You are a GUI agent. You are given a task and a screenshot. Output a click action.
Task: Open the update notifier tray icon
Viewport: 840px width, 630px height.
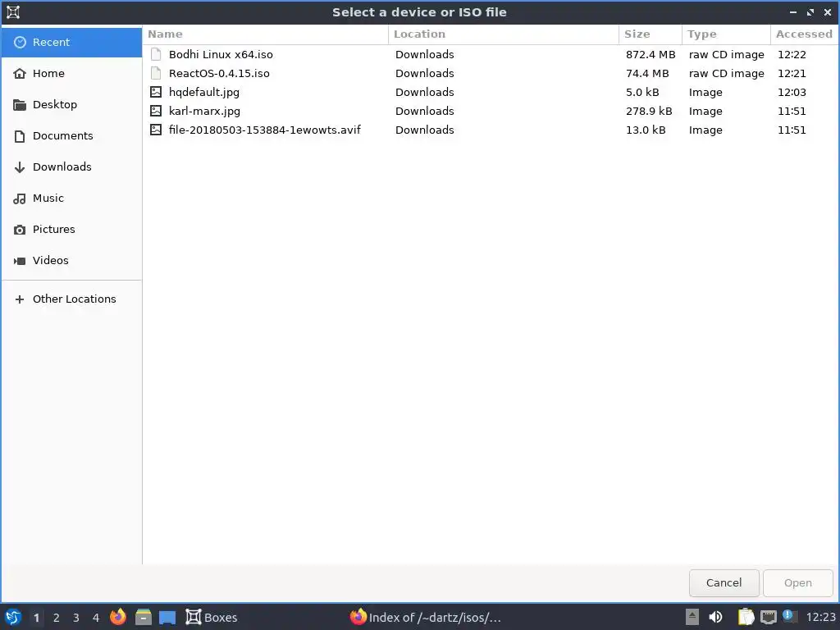click(x=789, y=616)
